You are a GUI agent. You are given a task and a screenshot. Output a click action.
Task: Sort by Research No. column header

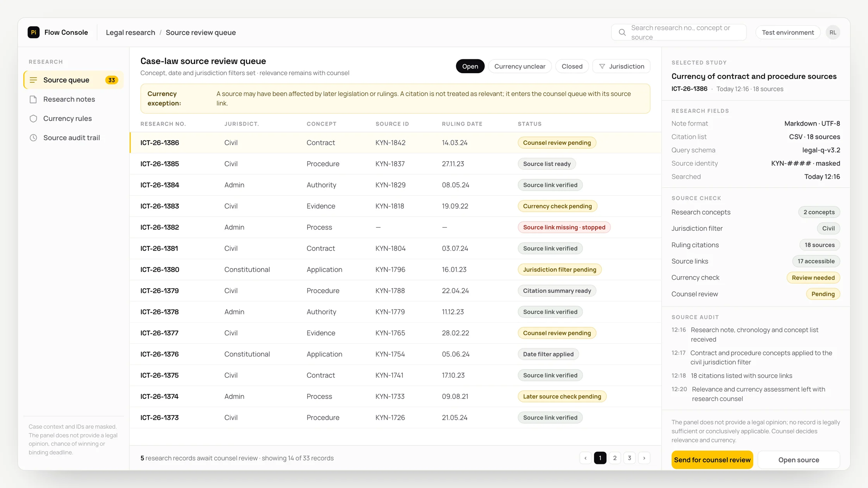coord(163,124)
